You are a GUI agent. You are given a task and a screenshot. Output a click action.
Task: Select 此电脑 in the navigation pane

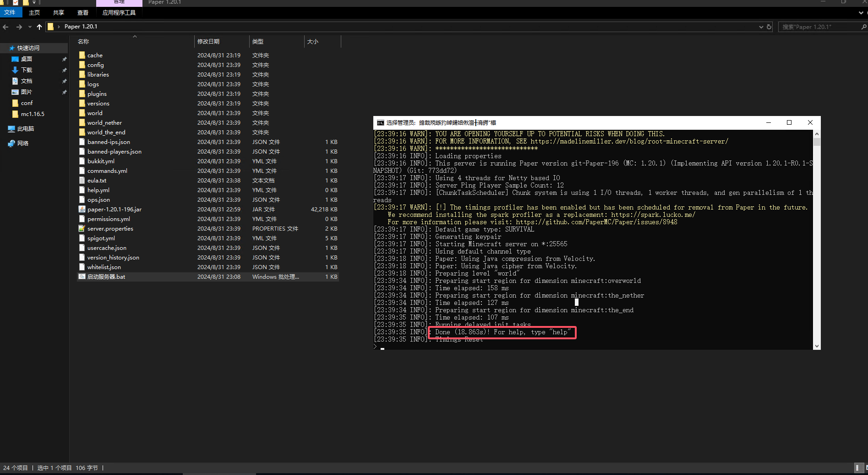point(26,128)
